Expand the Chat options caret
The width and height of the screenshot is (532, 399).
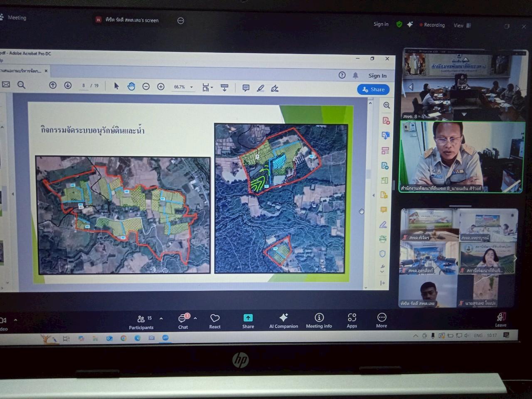(x=195, y=318)
